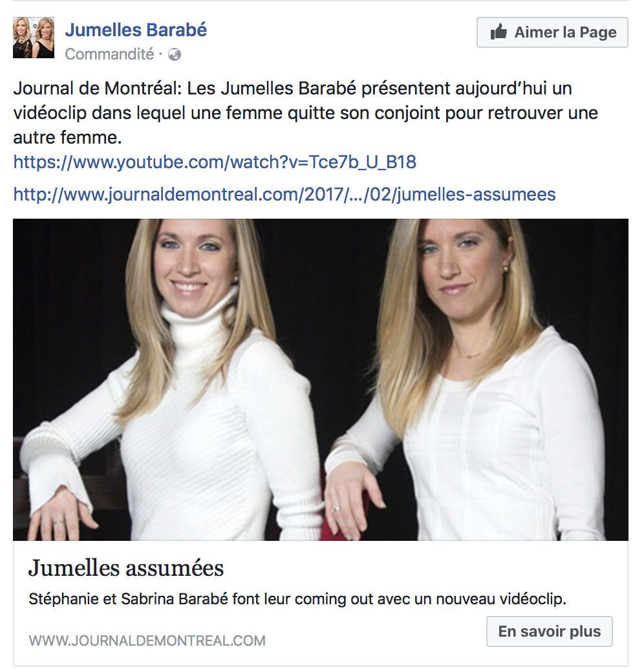
Task: Open the Jumelles Barabé page name link
Action: 136,30
